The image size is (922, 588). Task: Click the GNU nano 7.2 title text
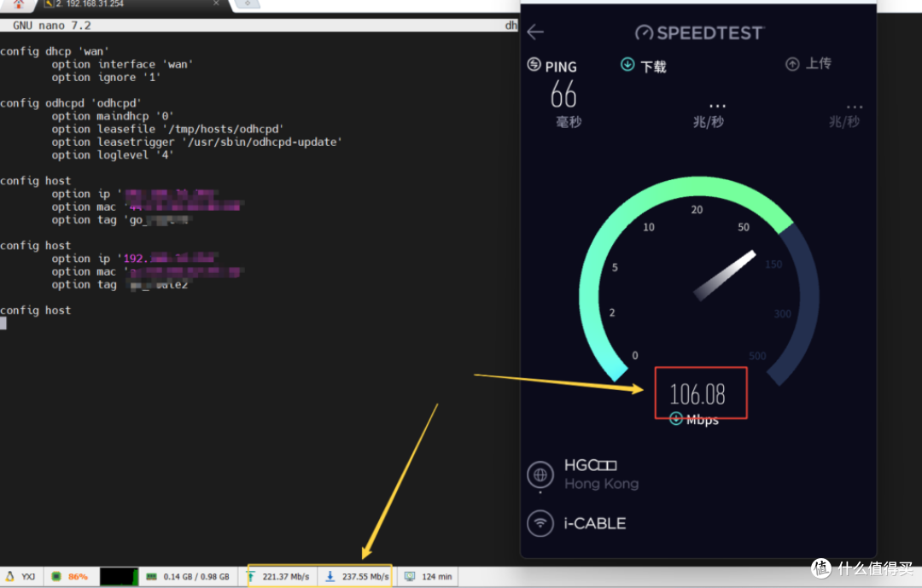(x=52, y=26)
